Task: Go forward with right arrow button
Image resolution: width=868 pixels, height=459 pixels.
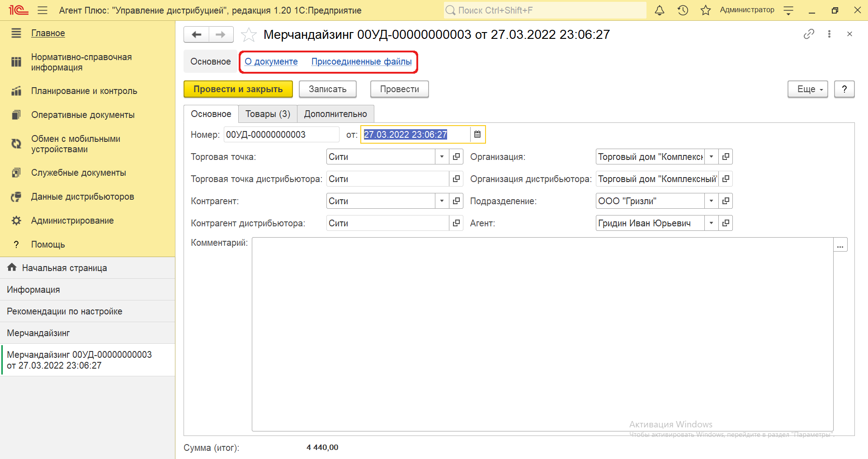Action: (221, 34)
